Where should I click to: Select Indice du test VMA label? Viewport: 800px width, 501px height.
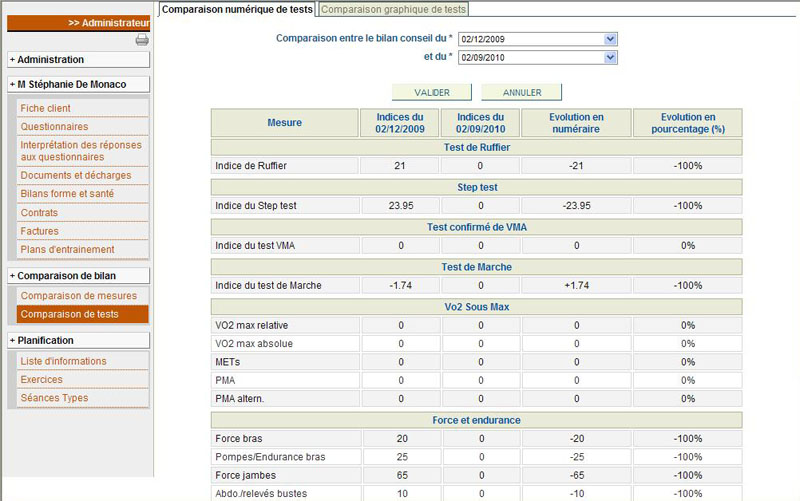click(255, 245)
